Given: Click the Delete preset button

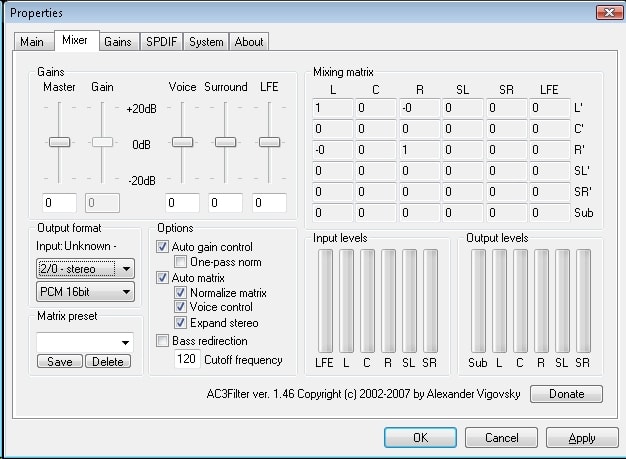Looking at the screenshot, I should [x=108, y=362].
